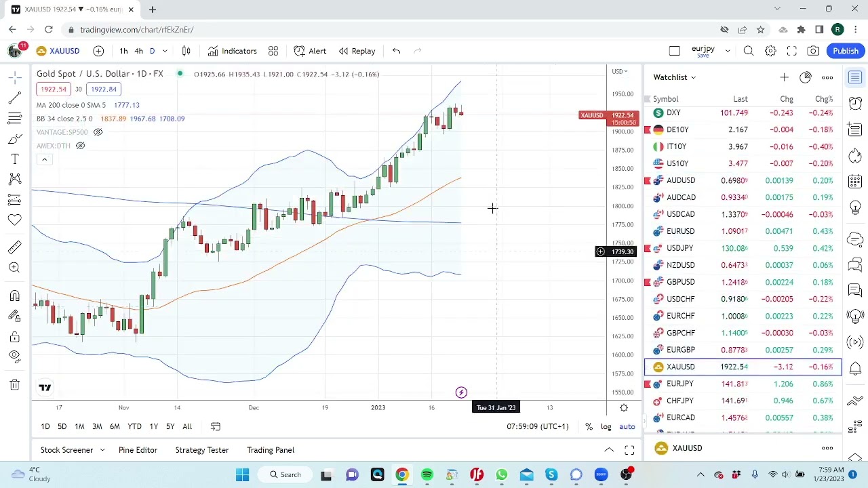Open the forecasting and measurement tools
868x488 pixels.
tap(14, 199)
